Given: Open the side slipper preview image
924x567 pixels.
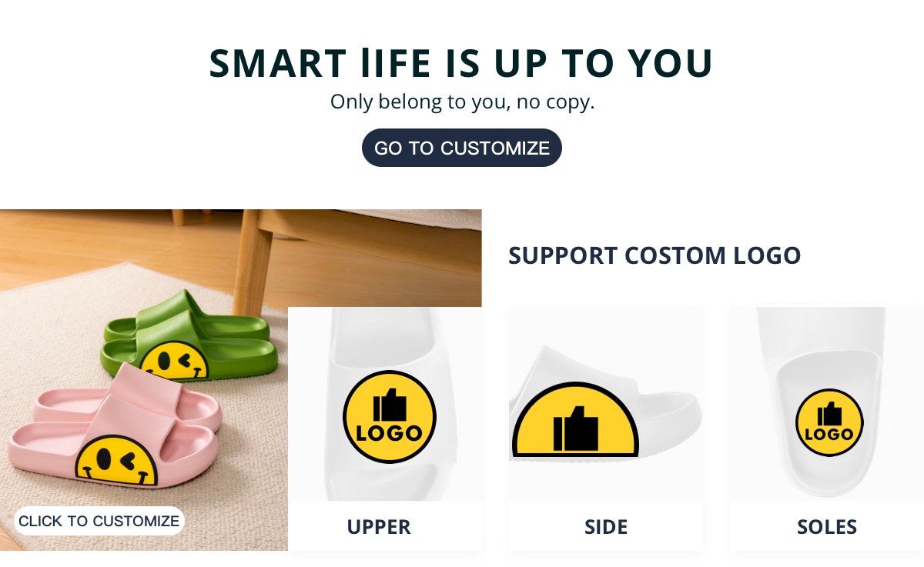Looking at the screenshot, I should [606, 404].
